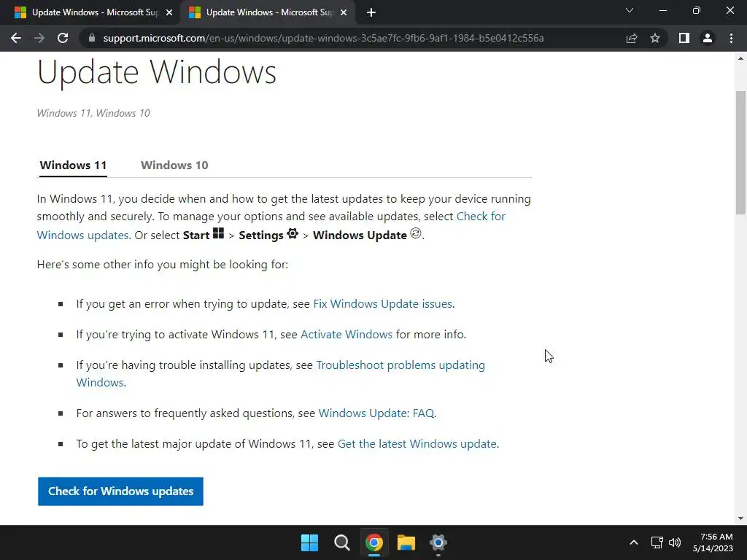
Task: Restore down the Chrome window
Action: point(697,10)
